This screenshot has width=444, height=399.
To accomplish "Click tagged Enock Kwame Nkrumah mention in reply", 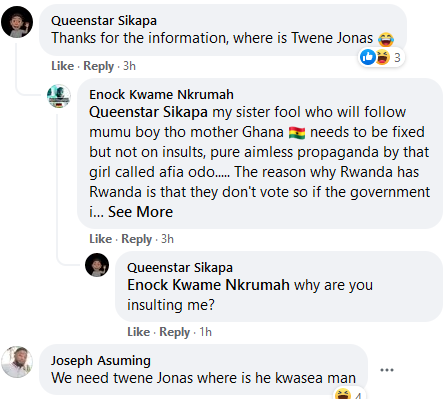I will click(208, 285).
